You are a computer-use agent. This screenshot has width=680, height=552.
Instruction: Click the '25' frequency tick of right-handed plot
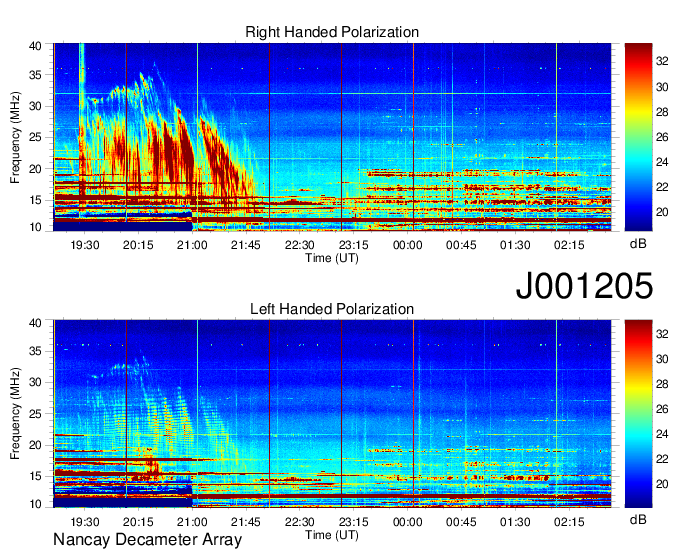point(35,137)
